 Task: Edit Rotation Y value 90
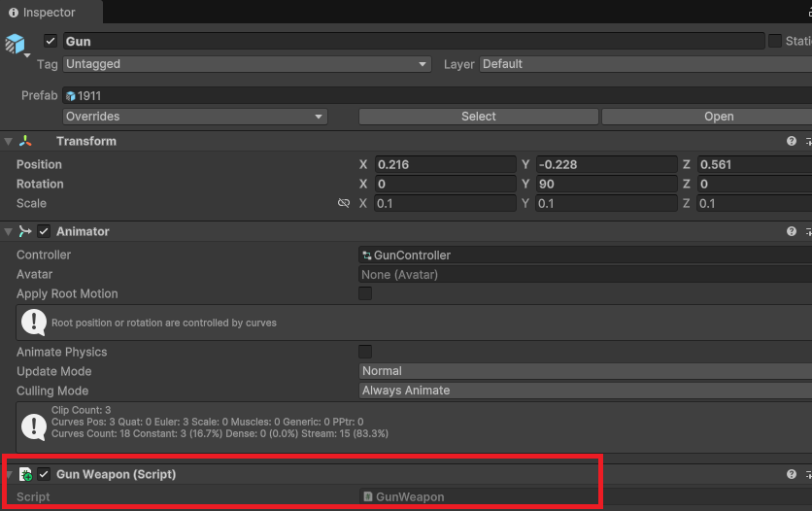[606, 184]
